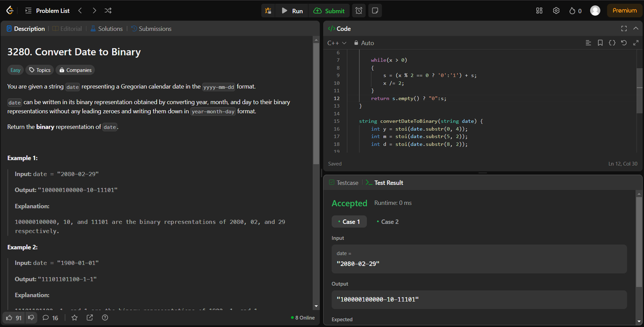
Task: Switch to the Submissions tab
Action: point(152,28)
